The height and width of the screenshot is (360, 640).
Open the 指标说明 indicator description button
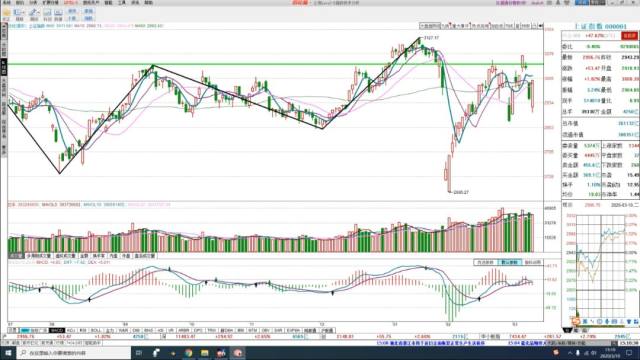click(532, 262)
